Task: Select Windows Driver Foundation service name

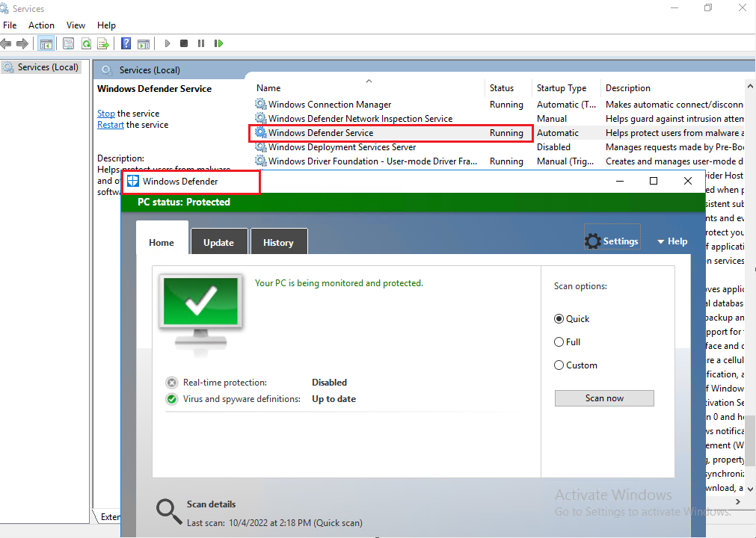Action: pos(372,161)
